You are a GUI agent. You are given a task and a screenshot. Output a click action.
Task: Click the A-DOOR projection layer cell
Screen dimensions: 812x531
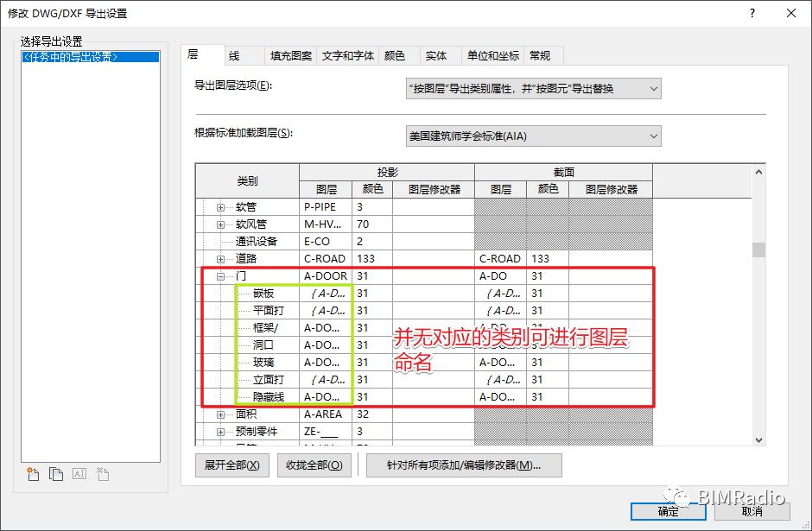click(326, 276)
